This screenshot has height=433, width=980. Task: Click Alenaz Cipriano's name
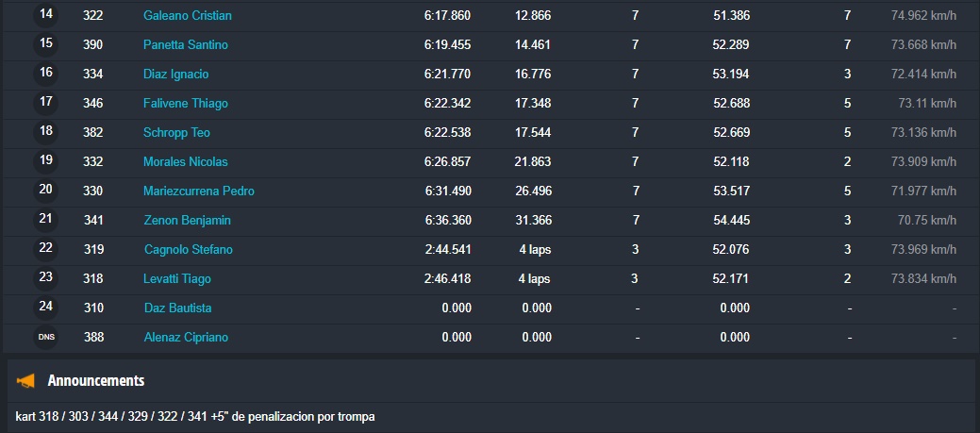coord(185,338)
